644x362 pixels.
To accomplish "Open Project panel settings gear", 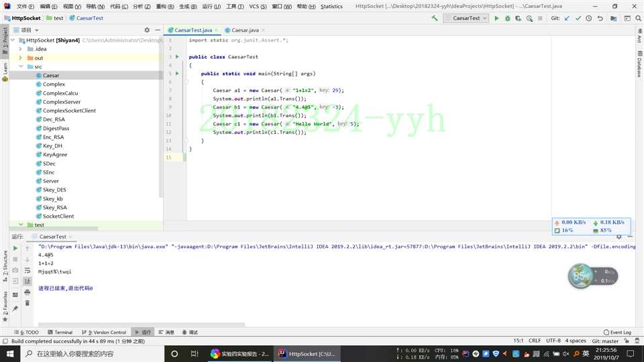I will pos(147,30).
